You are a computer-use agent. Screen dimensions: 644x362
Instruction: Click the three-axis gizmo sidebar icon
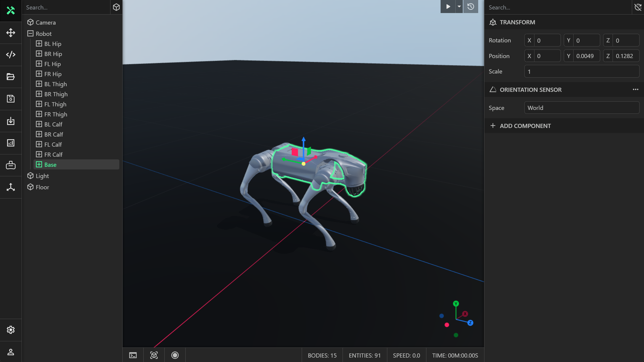[x=11, y=187]
